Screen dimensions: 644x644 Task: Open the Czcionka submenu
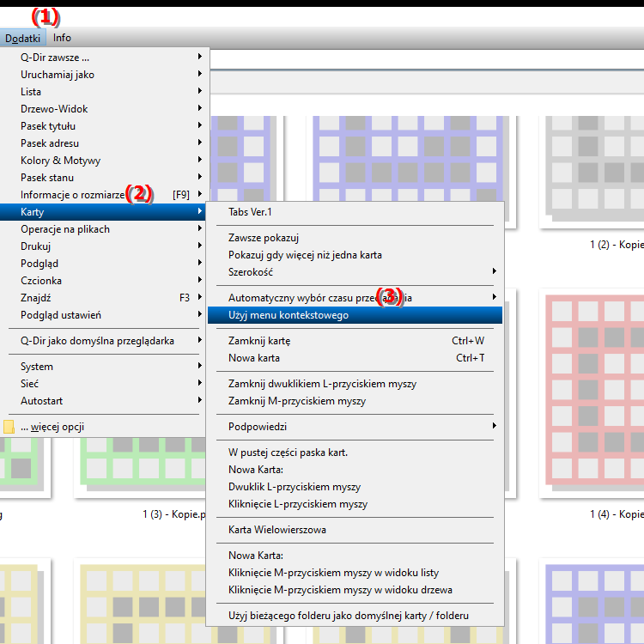[105, 281]
